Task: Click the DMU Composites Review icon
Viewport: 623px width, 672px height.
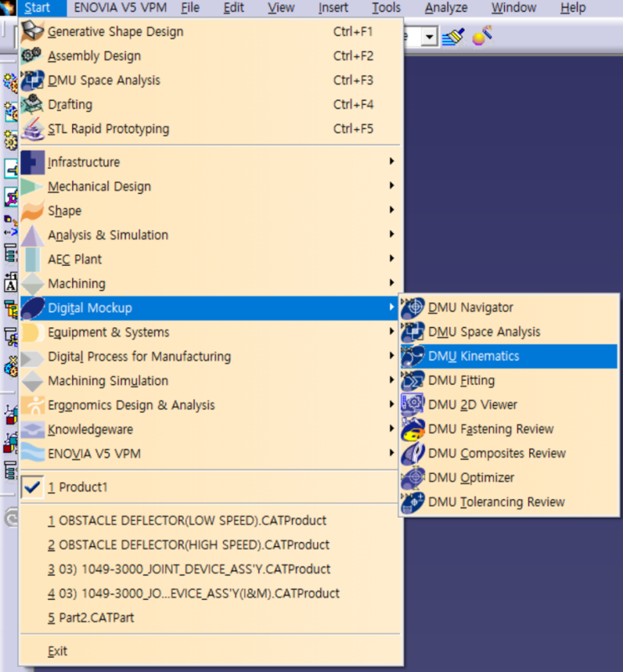Action: pyautogui.click(x=413, y=453)
